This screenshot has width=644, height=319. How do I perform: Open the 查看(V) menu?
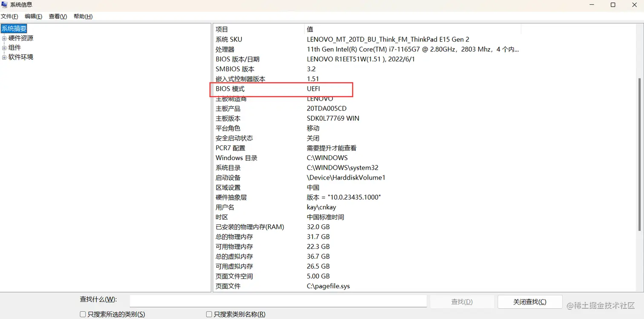pyautogui.click(x=58, y=16)
